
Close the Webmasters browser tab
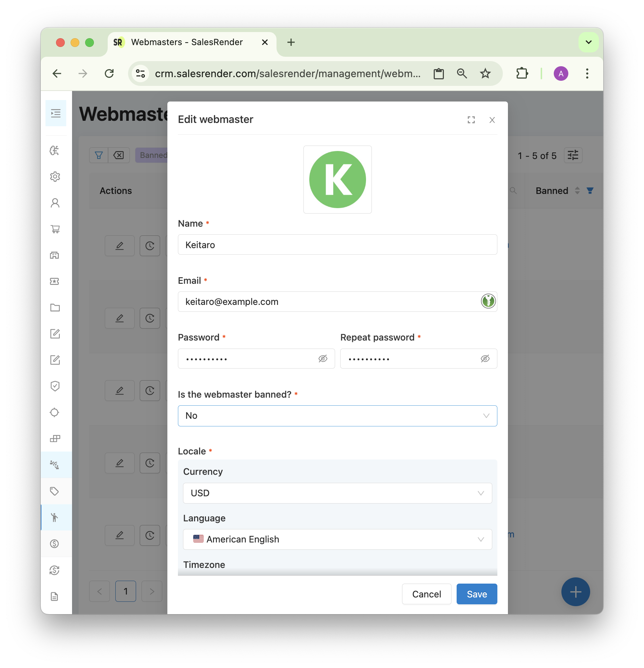click(265, 43)
